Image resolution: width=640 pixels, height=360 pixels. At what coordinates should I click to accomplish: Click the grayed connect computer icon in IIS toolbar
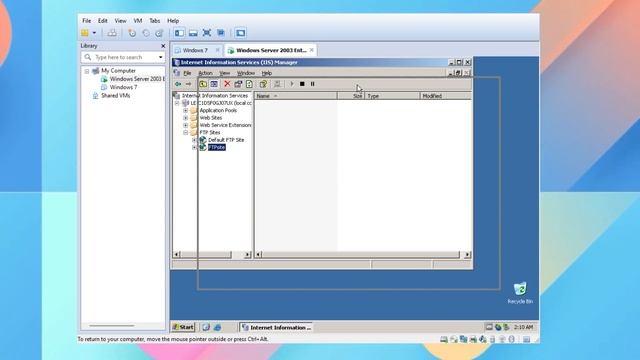(277, 84)
